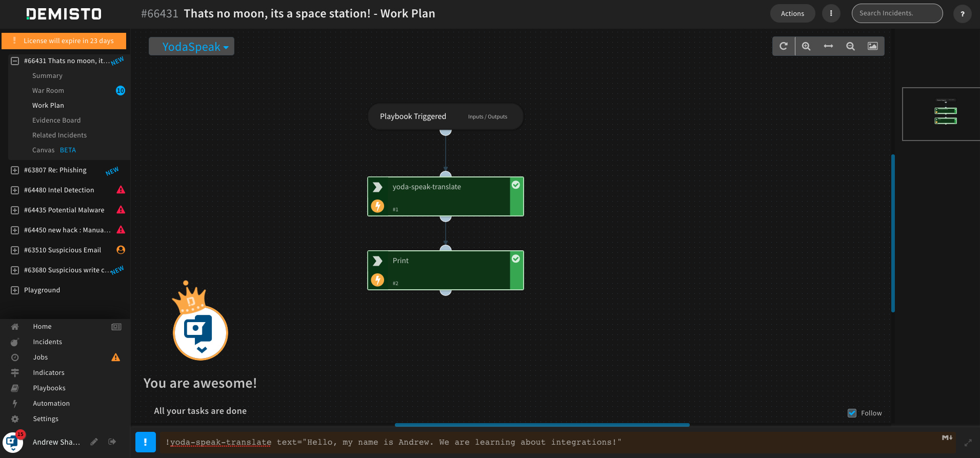980x458 pixels.
Task: Click alert icon on Intel Detection incident
Action: (x=121, y=190)
